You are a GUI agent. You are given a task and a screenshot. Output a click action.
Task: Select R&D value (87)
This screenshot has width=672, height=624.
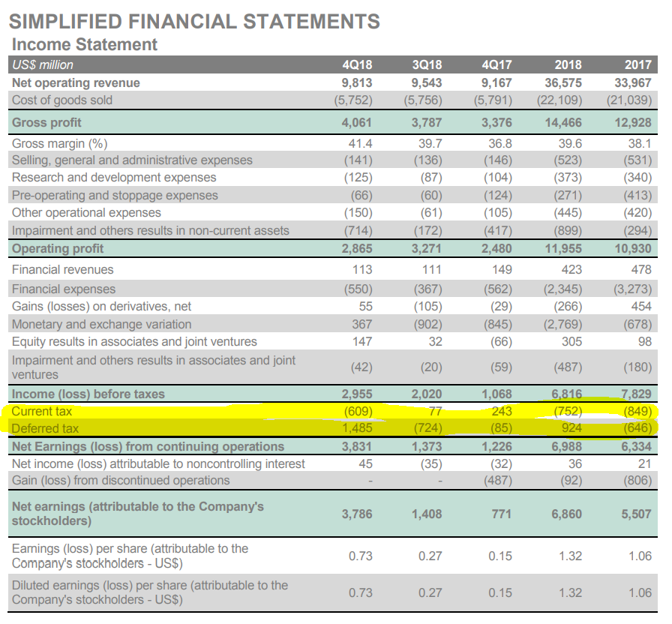[x=431, y=178]
